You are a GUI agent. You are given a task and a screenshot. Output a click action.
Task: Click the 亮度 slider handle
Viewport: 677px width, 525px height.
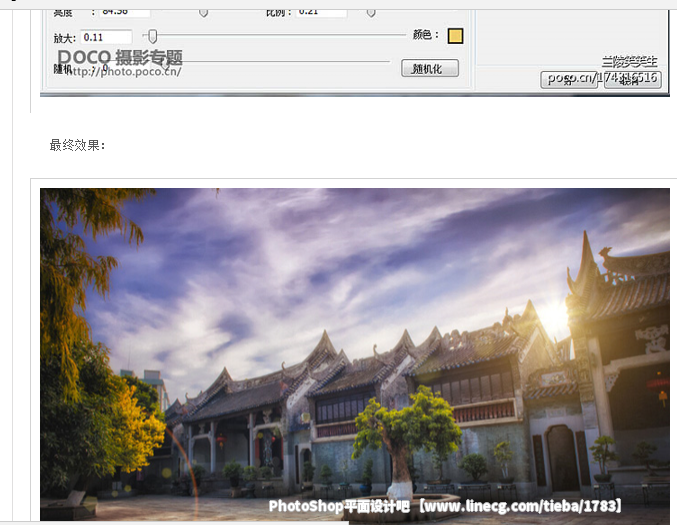tap(203, 13)
